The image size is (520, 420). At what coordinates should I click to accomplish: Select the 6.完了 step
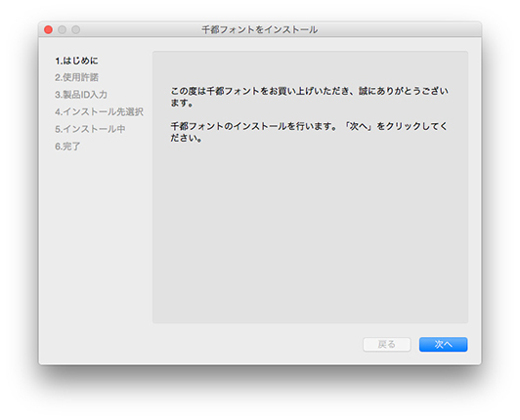point(67,147)
